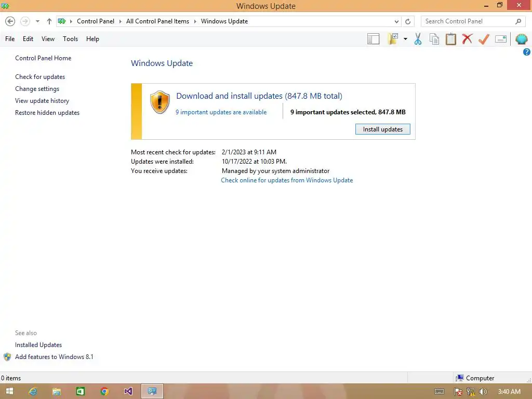Open the Edit menu

pyautogui.click(x=28, y=39)
